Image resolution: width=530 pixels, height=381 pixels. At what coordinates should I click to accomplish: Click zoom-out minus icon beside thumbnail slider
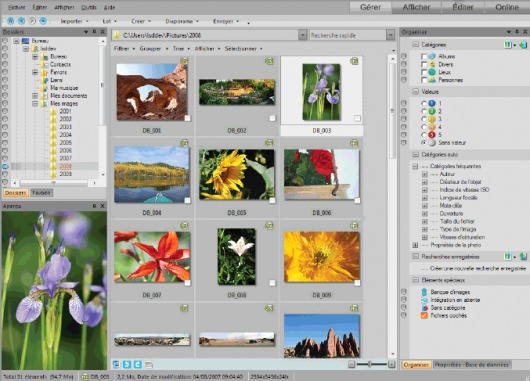352,364
